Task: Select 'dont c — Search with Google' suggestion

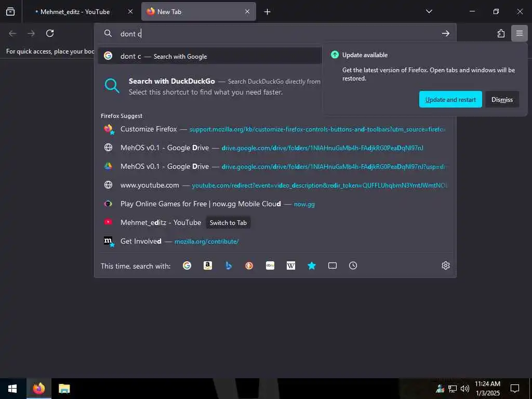Action: (x=210, y=56)
